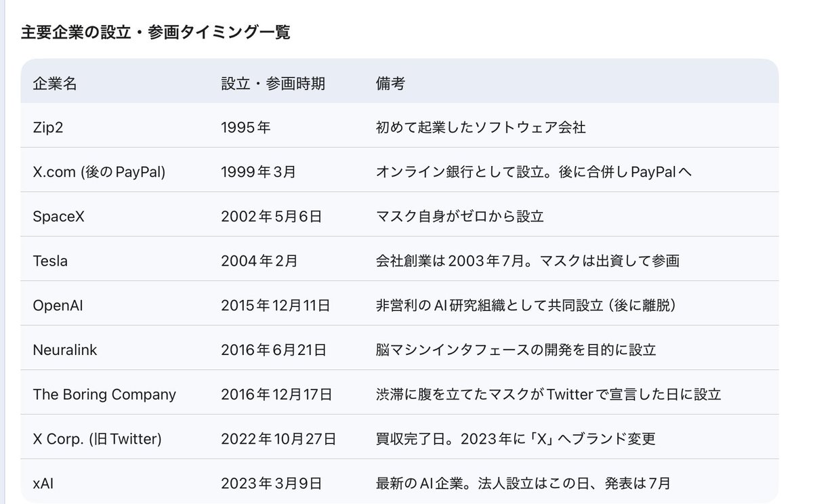Click the date cell 2022年10月27日
Image resolution: width=813 pixels, height=504 pixels.
tap(278, 439)
